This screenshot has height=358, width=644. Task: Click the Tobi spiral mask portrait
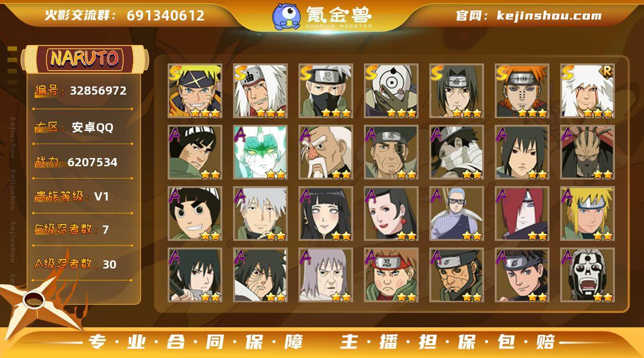click(x=391, y=91)
